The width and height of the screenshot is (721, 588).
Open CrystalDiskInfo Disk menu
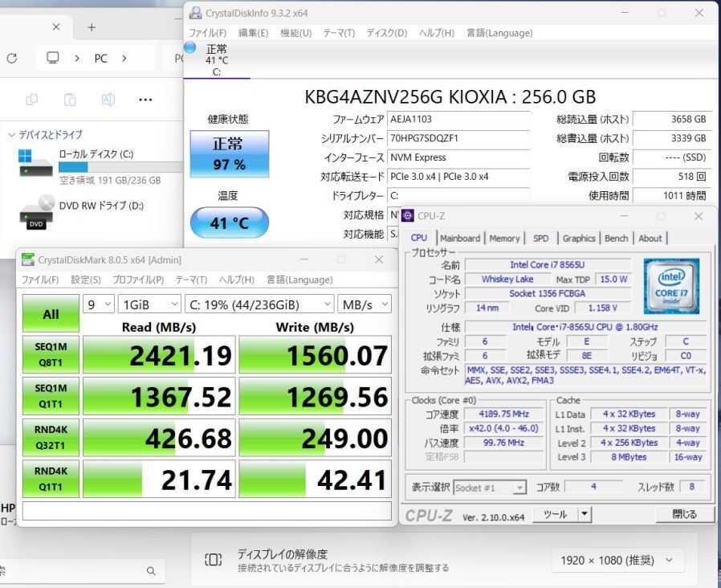point(387,33)
